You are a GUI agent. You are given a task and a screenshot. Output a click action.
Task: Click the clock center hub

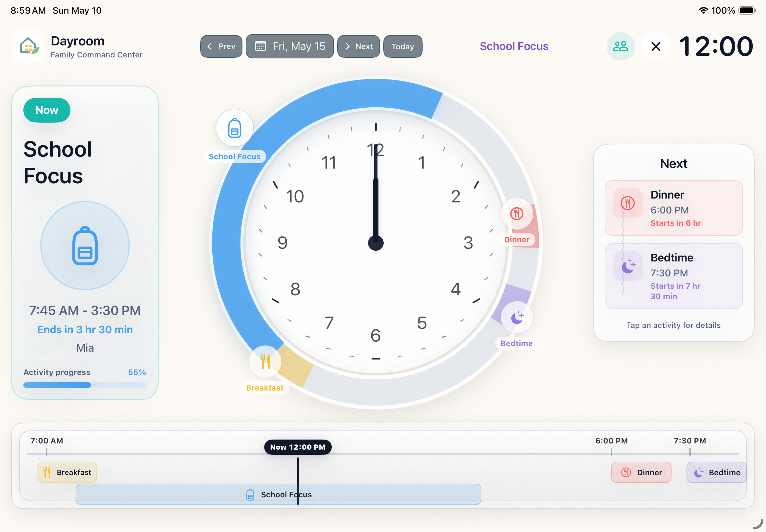pos(376,243)
